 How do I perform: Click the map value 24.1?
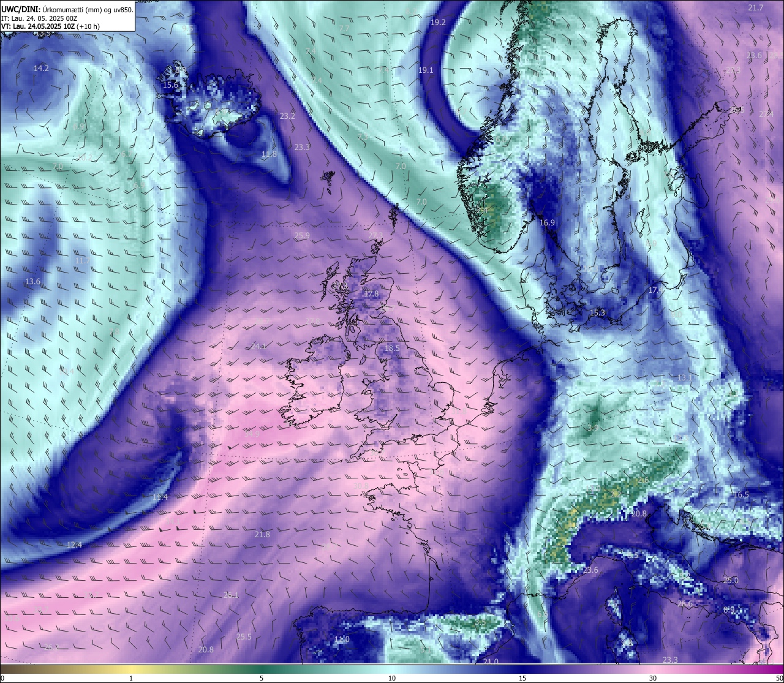pyautogui.click(x=258, y=347)
